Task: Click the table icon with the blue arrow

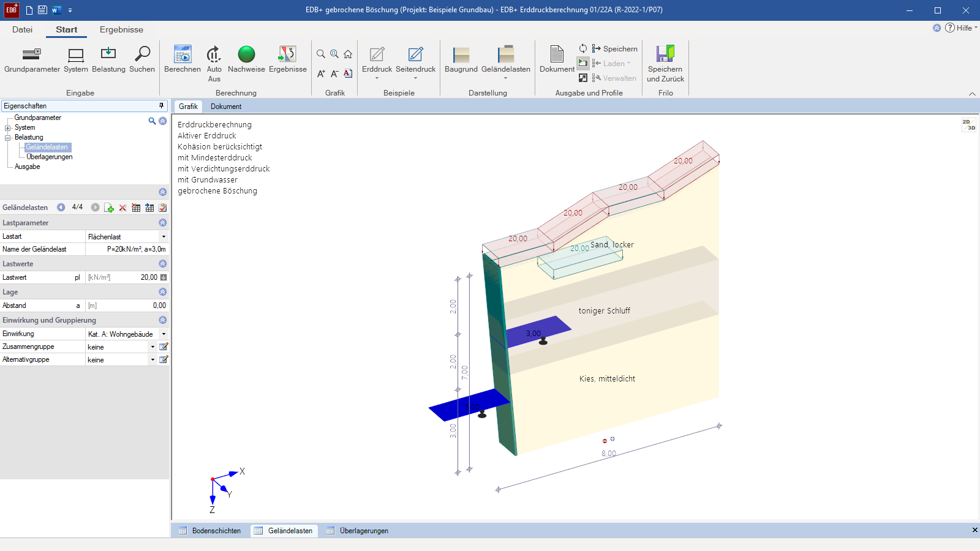Action: (x=149, y=208)
